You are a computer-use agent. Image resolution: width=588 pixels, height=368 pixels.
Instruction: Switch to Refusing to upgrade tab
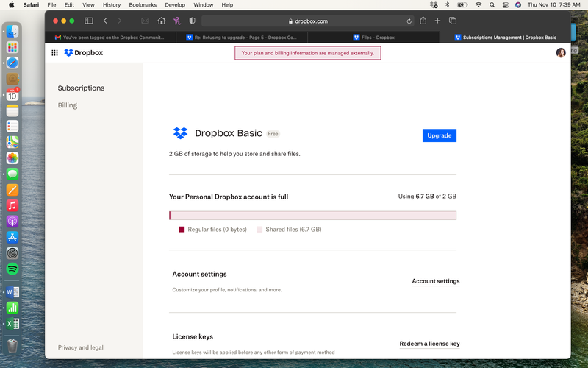(242, 38)
